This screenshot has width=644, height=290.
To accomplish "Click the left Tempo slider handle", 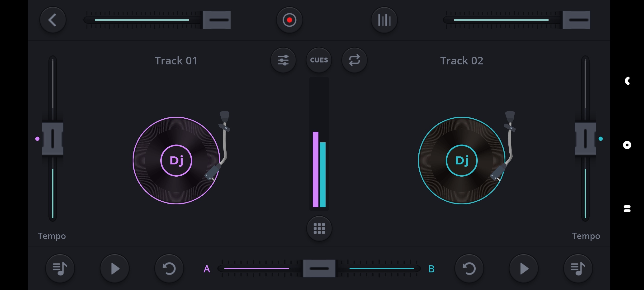I will (52, 139).
